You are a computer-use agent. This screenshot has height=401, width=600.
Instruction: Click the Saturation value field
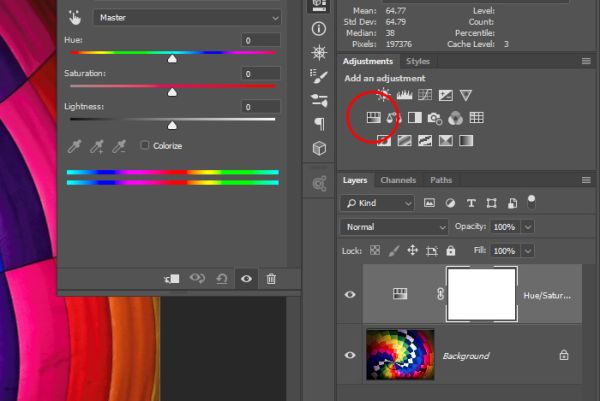[x=261, y=73]
